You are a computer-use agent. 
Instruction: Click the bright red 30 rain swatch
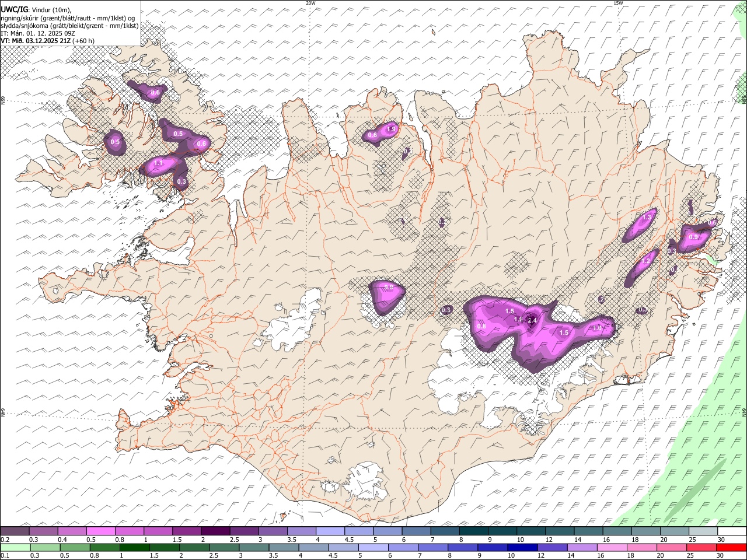pos(731,547)
